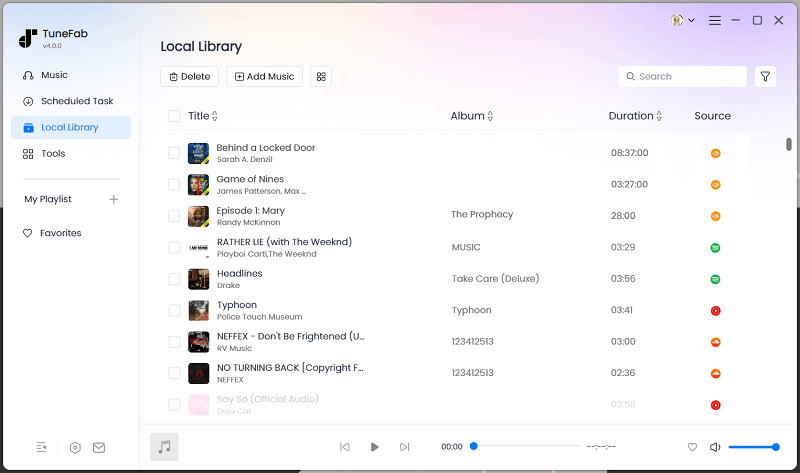Go to the Tools section
800x473 pixels.
coord(53,153)
